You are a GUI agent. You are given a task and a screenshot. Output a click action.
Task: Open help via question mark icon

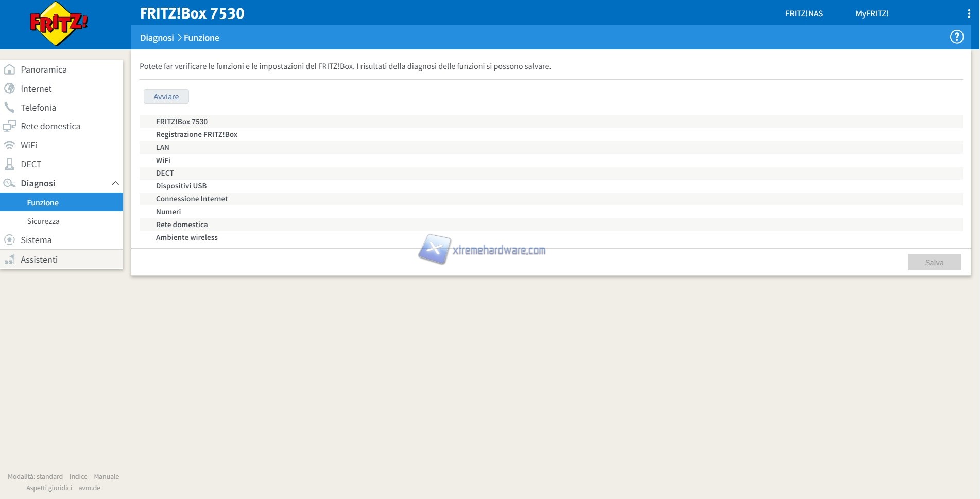[x=956, y=37]
